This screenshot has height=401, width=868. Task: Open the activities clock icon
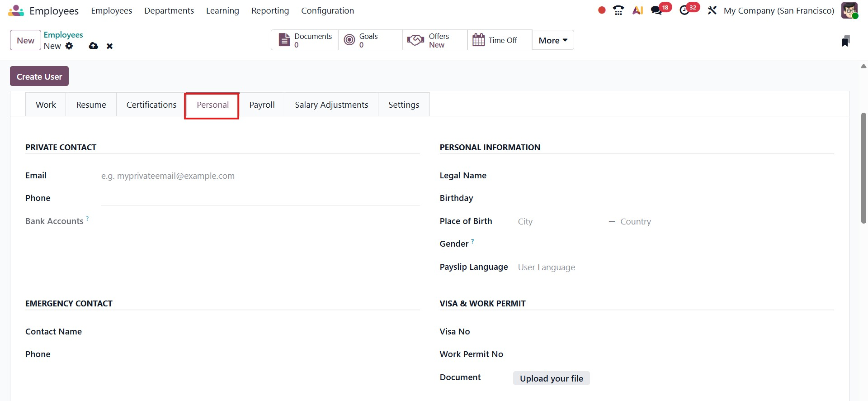click(x=684, y=10)
